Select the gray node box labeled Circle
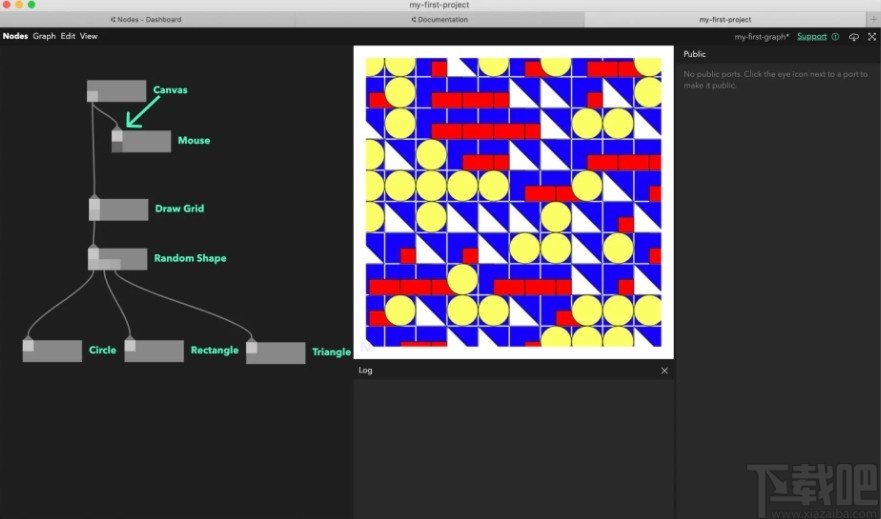This screenshot has width=881, height=519. pyautogui.click(x=52, y=351)
